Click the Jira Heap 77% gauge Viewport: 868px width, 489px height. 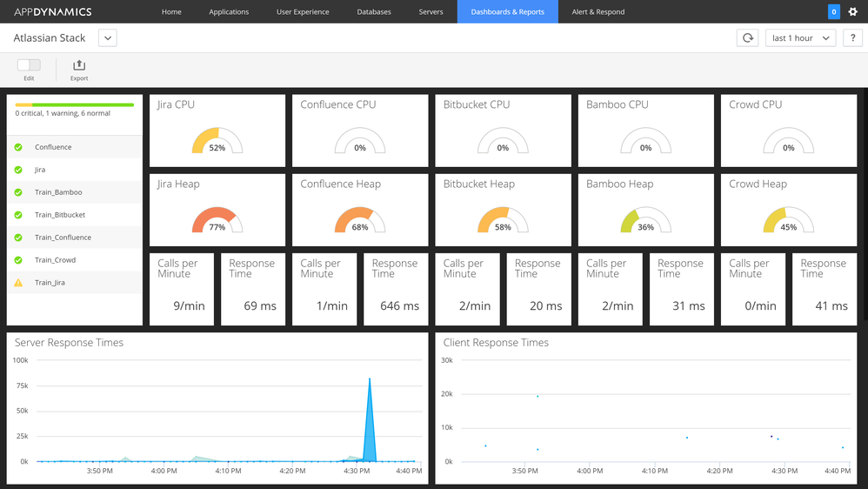217,220
